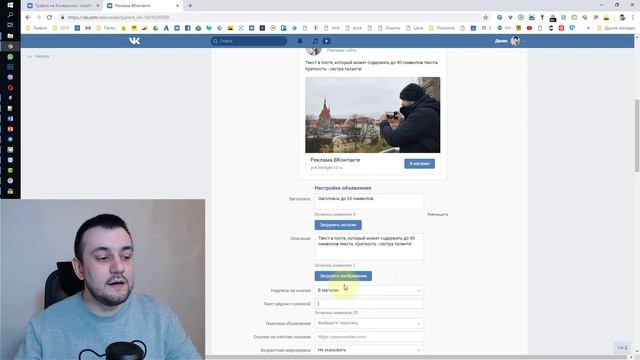Open a new browser tab
The height and width of the screenshot is (360, 640).
point(190,6)
